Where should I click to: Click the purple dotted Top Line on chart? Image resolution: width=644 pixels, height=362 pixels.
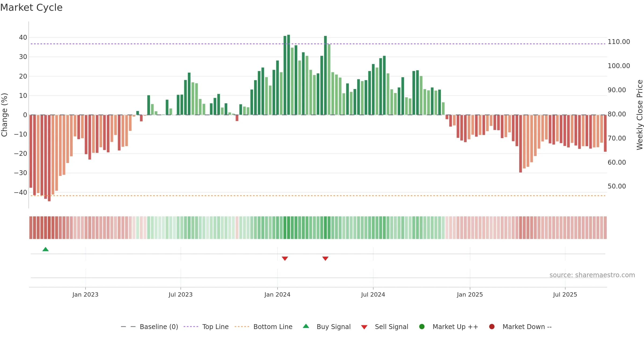318,44
